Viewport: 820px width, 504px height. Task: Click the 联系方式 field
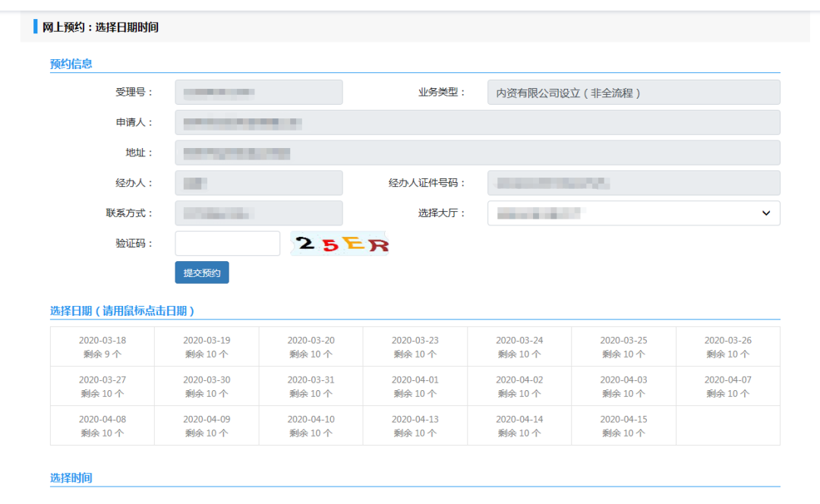[x=259, y=213]
